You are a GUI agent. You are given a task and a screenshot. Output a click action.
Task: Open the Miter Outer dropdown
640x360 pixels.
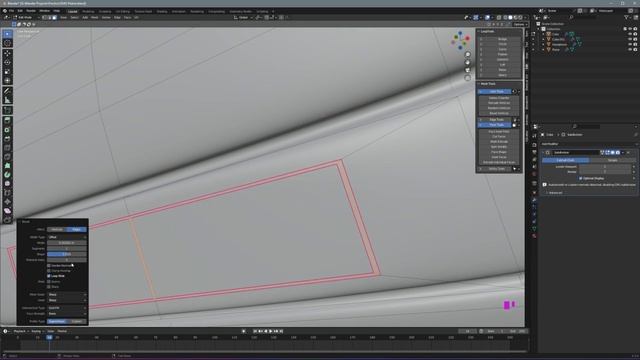(x=67, y=294)
